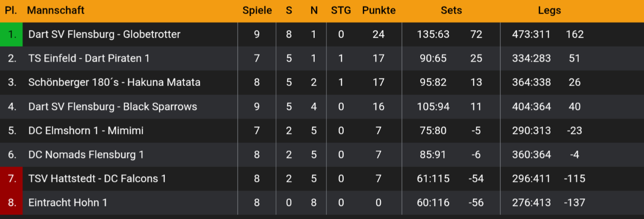The width and height of the screenshot is (644, 219).
Task: Open team TS Einfeld - Dart Piraten 1
Action: tap(89, 58)
